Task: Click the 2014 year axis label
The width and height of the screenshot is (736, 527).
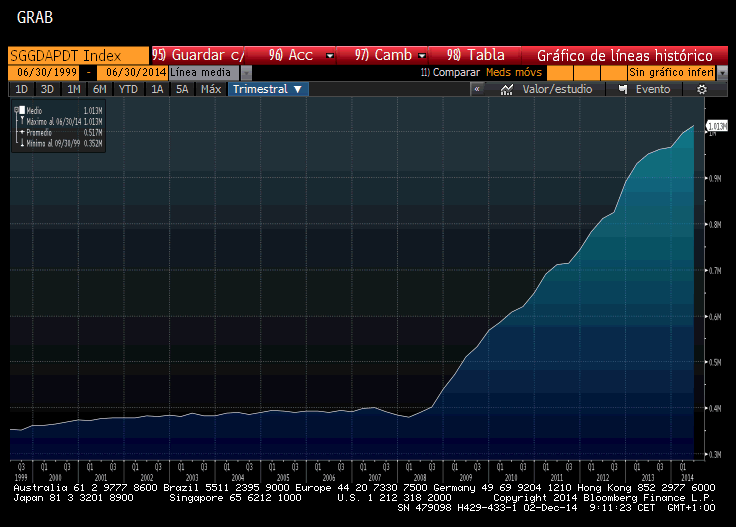Action: click(x=687, y=477)
